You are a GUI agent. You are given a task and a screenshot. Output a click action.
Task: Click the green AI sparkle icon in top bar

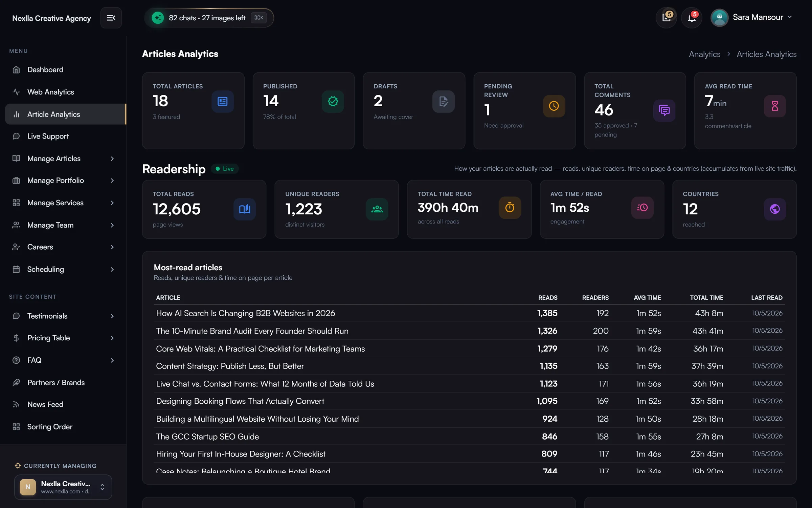[158, 18]
